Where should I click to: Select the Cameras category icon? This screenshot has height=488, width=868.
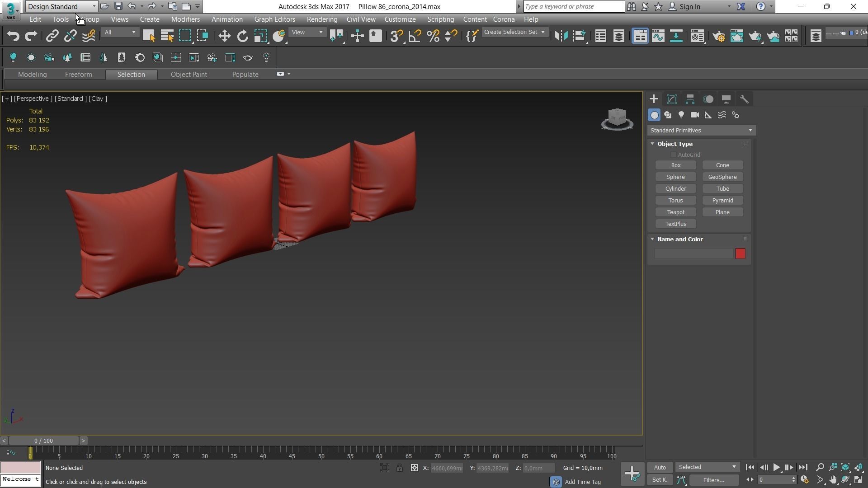(695, 115)
